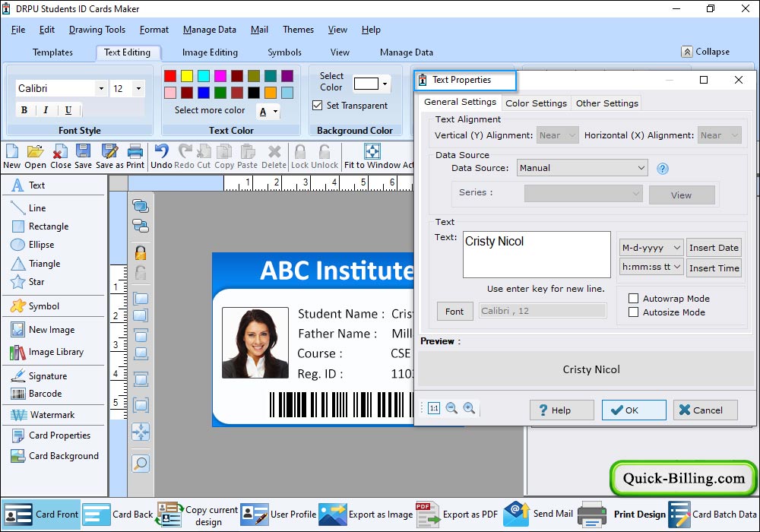760x532 pixels.
Task: Click the Send Mail icon
Action: [517, 514]
